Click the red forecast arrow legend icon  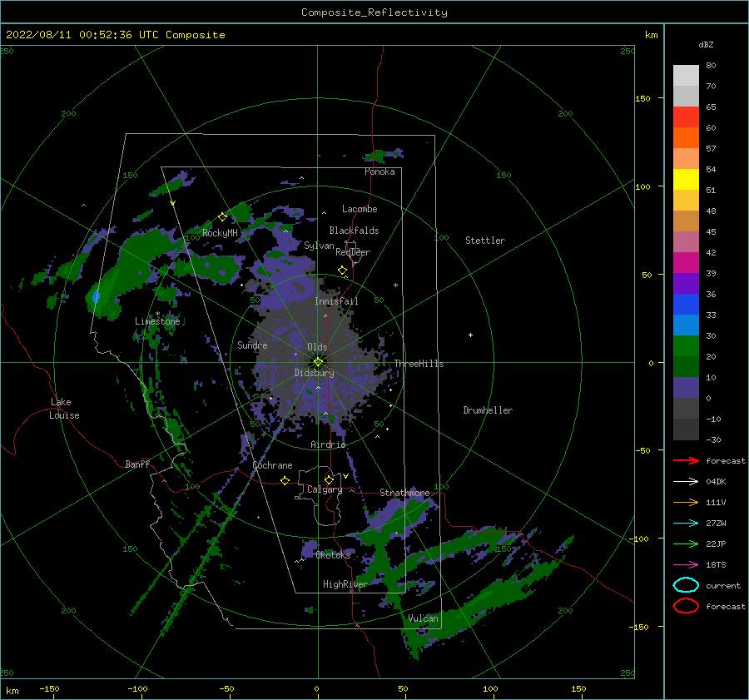pos(686,460)
